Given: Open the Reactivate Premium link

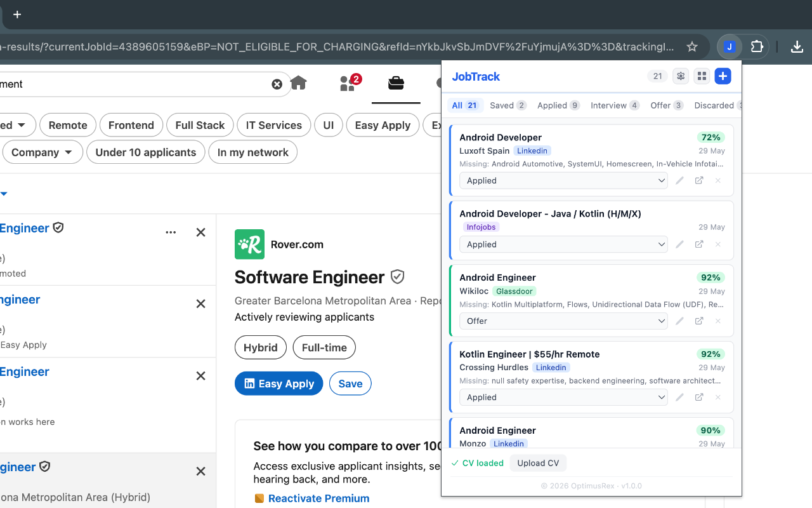Looking at the screenshot, I should click(x=318, y=498).
